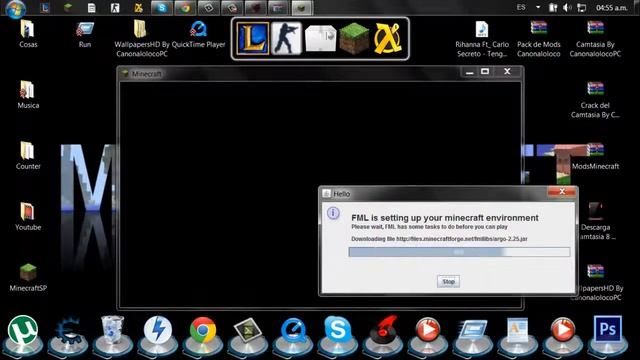
Task: Minimize the Minecraft window
Action: click(470, 72)
